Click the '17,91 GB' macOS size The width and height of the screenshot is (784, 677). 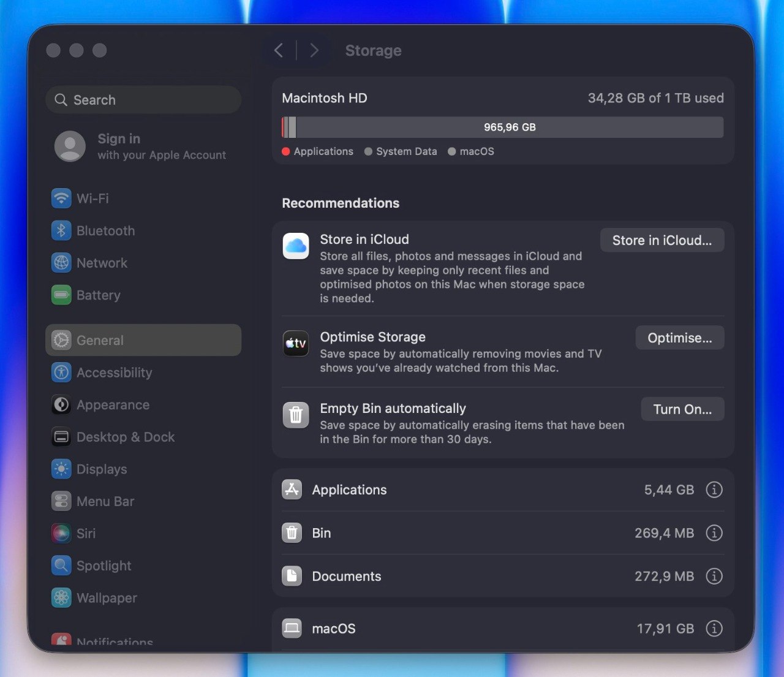pos(666,629)
